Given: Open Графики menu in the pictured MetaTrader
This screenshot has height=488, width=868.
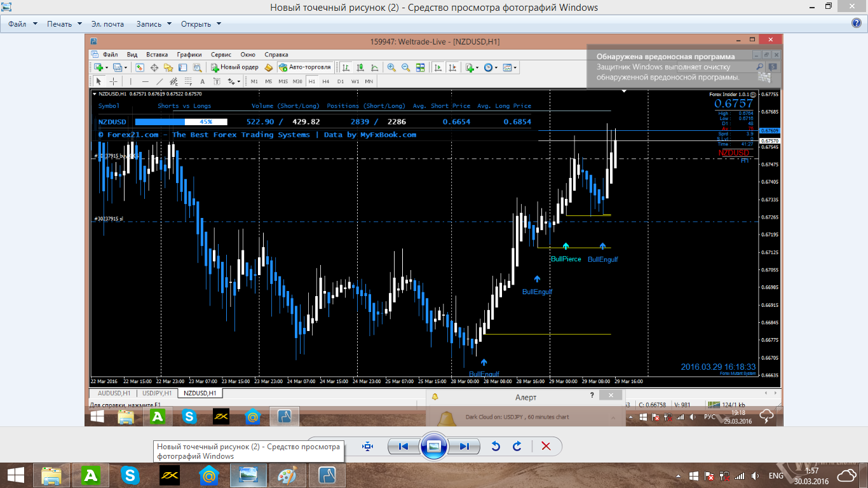Looking at the screenshot, I should (x=189, y=55).
